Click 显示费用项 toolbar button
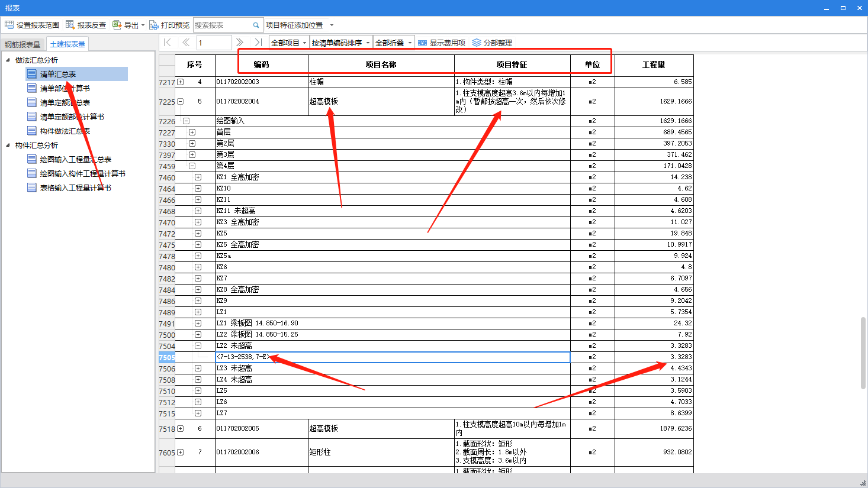The width and height of the screenshot is (868, 488). coord(442,43)
